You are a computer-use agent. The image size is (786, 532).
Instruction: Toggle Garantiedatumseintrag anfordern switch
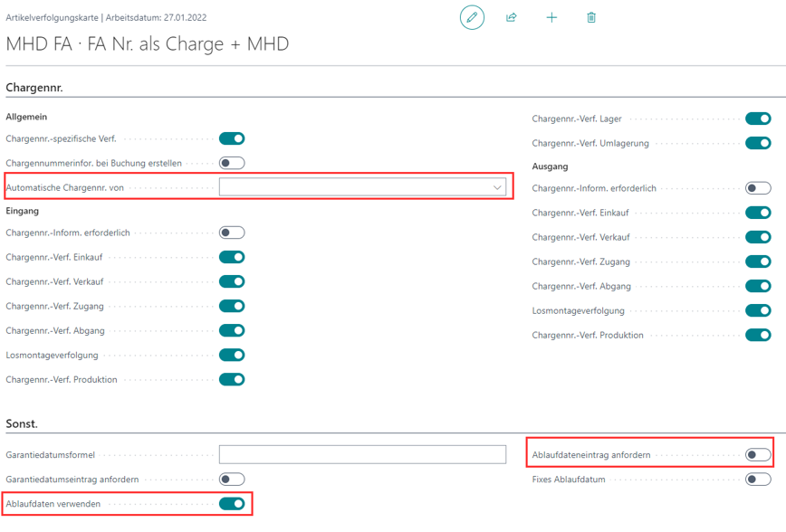click(232, 479)
